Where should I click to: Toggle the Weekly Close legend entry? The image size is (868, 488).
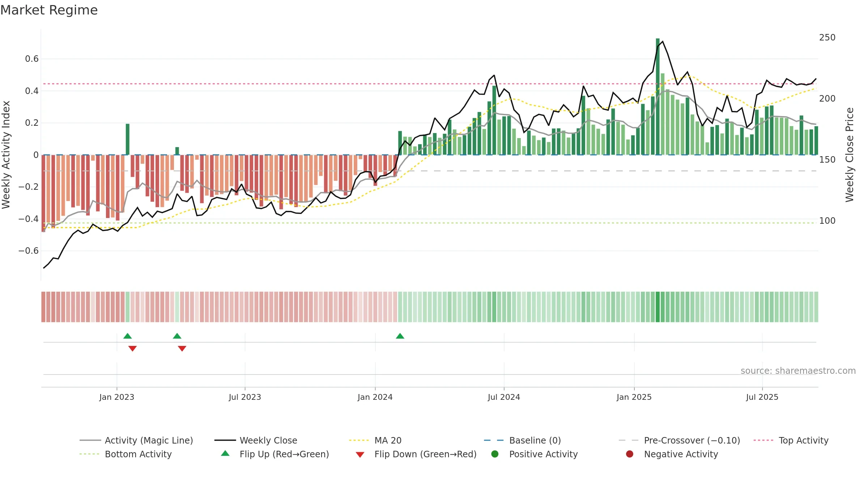256,440
